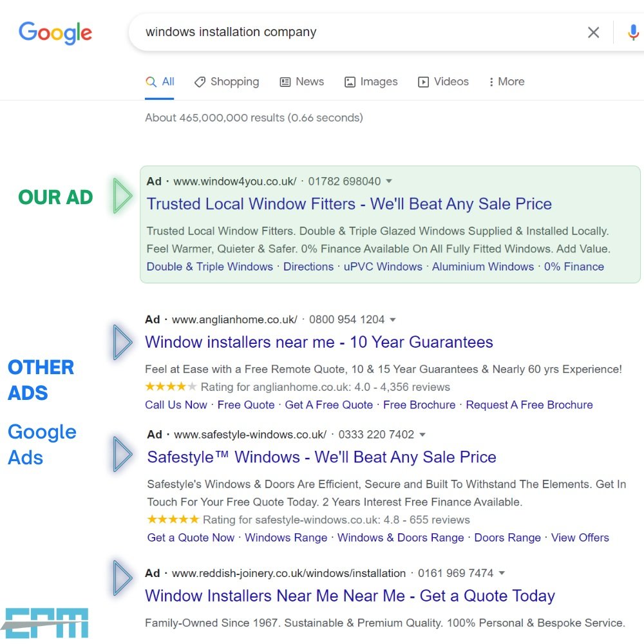Open Trusted Local Window Fitters ad headline
This screenshot has height=644, width=644.
point(349,204)
